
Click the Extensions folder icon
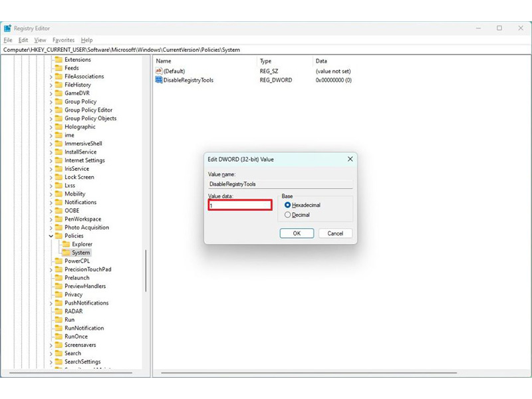(59, 59)
